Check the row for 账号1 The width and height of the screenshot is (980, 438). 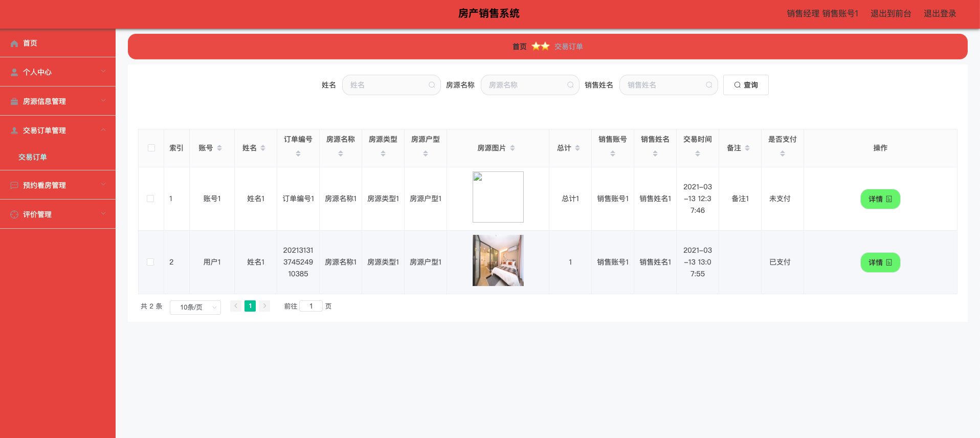tap(150, 199)
